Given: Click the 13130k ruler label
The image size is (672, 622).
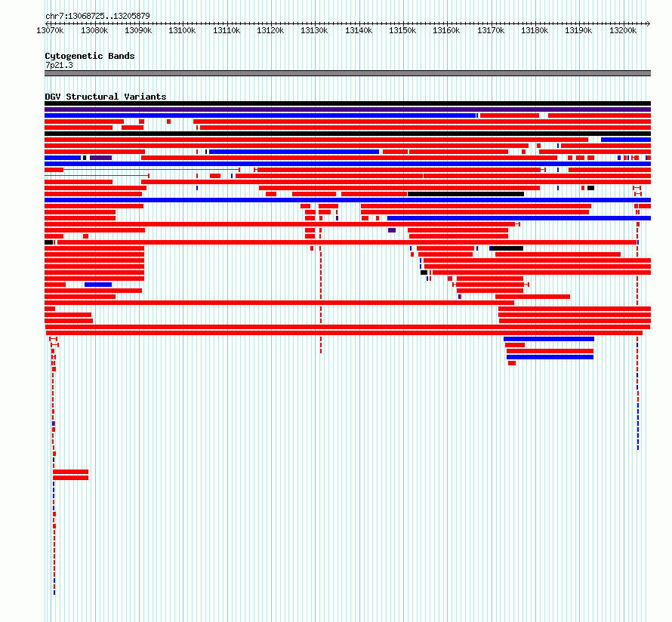Looking at the screenshot, I should pos(314,30).
